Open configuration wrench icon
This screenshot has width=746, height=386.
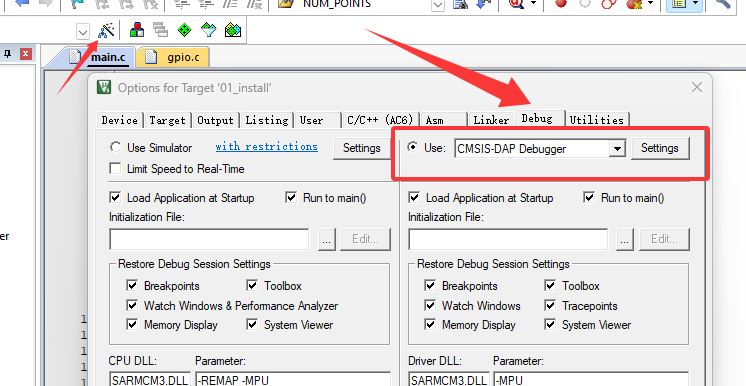[x=723, y=3]
